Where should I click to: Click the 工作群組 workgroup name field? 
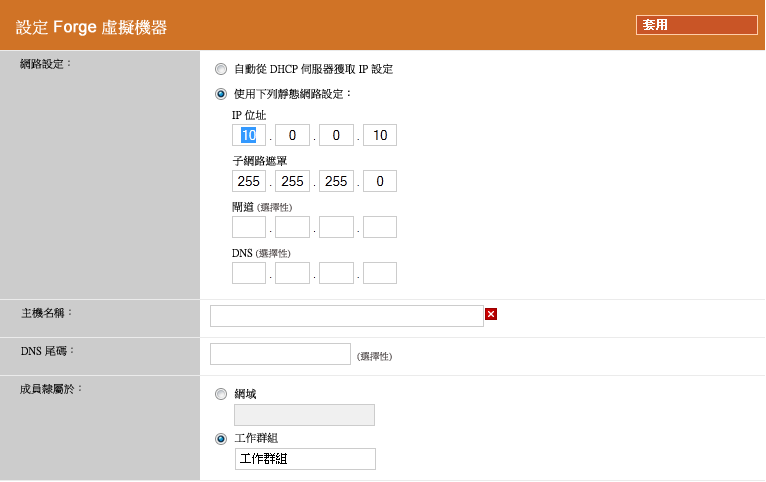click(x=304, y=459)
